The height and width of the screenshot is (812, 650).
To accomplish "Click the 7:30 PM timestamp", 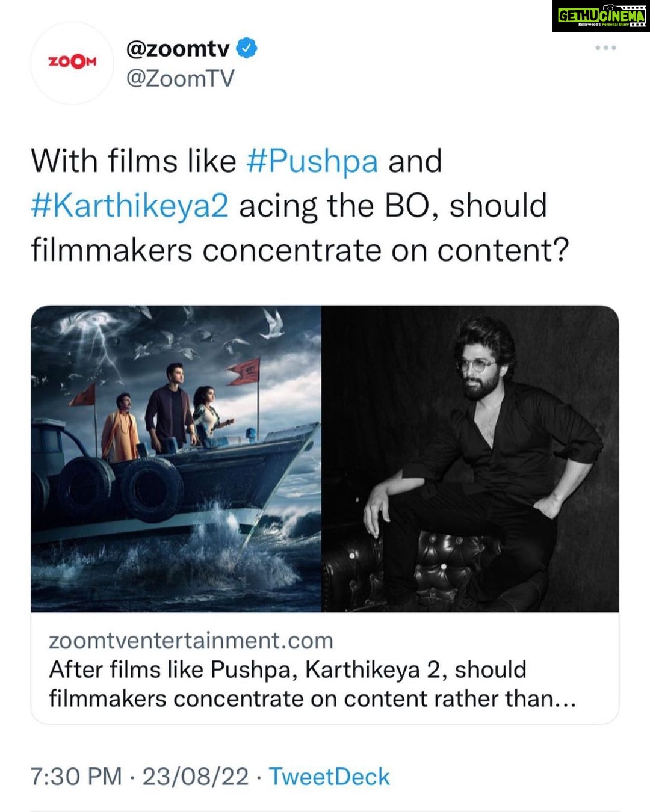I will [x=76, y=777].
